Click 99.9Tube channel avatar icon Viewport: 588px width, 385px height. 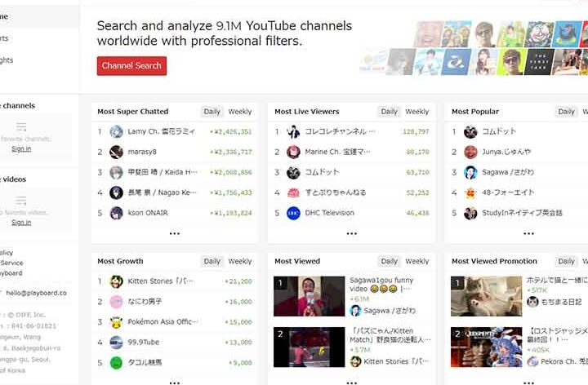(117, 343)
